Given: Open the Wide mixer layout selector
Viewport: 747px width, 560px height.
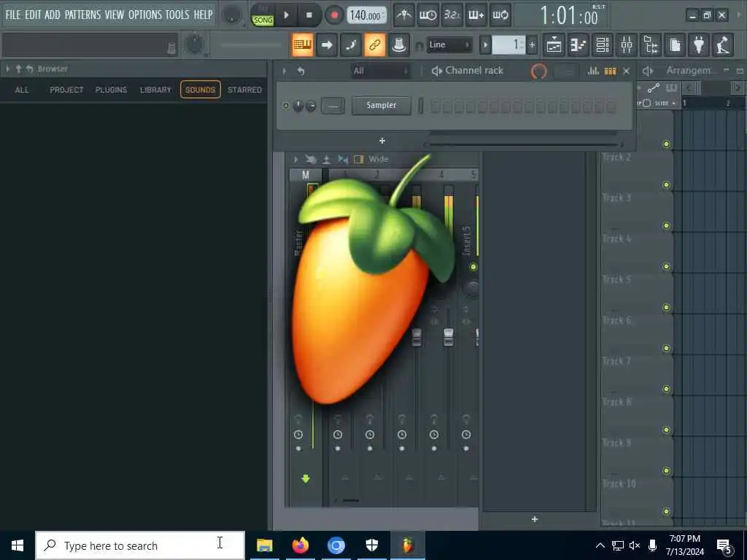Looking at the screenshot, I should coord(379,159).
